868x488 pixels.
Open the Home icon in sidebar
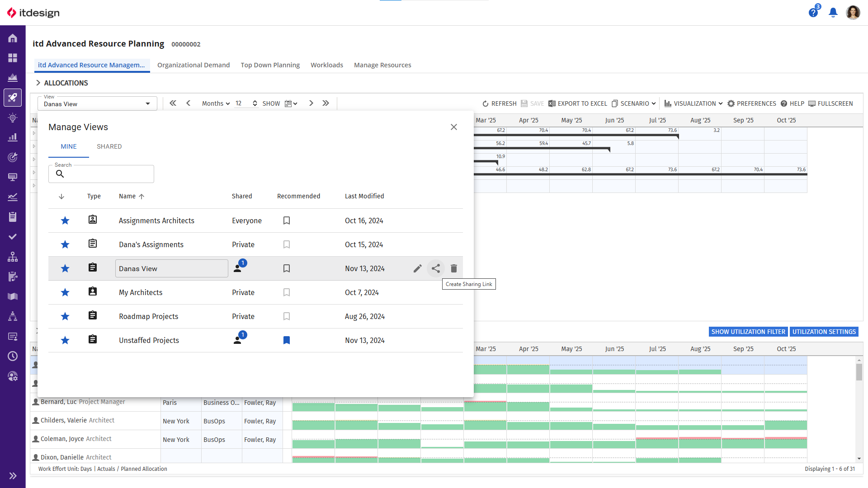tap(13, 38)
